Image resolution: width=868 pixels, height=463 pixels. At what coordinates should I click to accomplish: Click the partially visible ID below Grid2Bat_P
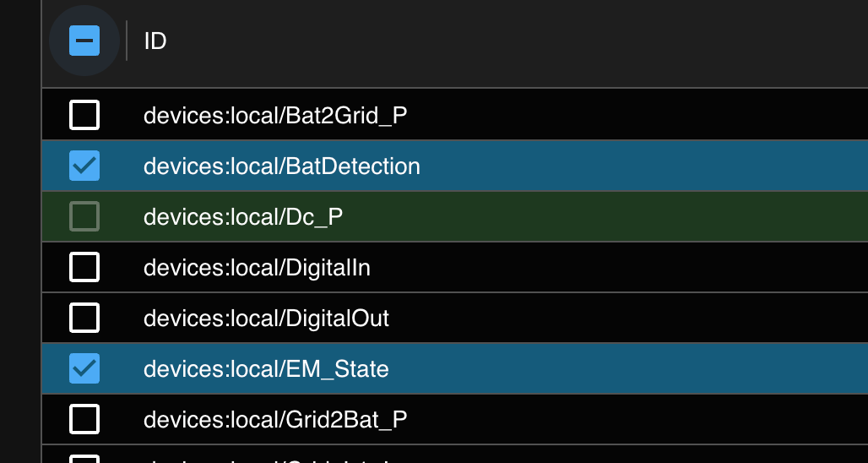[270, 459]
